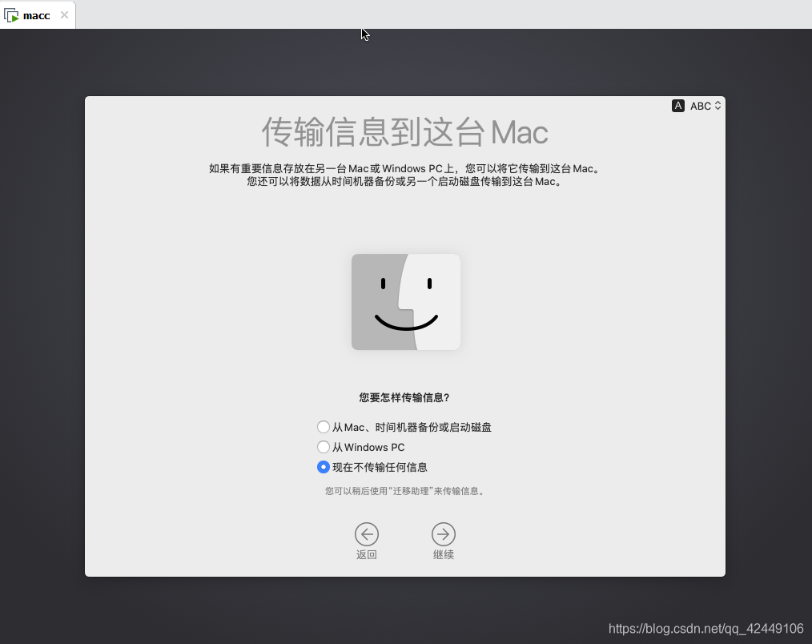Click the line starting 您还可以将数据从时间机器备份
812x644 pixels.
tap(405, 181)
